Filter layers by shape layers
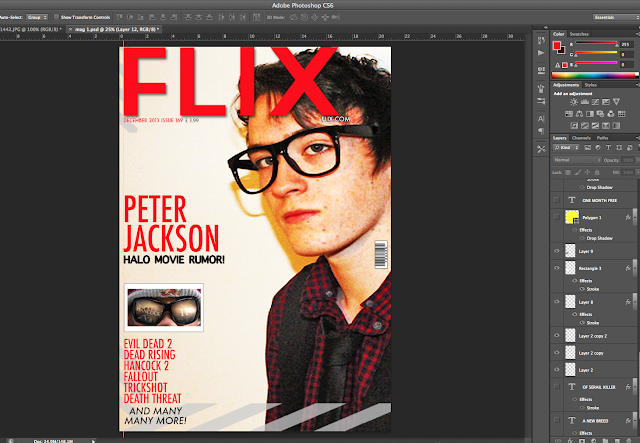Viewport: 640px width, 443px height. (619, 147)
